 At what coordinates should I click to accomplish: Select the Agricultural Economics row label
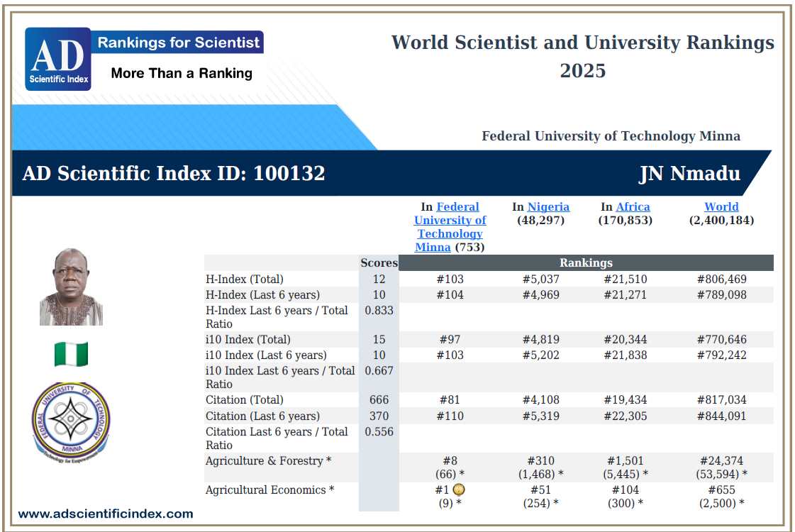coord(269,490)
